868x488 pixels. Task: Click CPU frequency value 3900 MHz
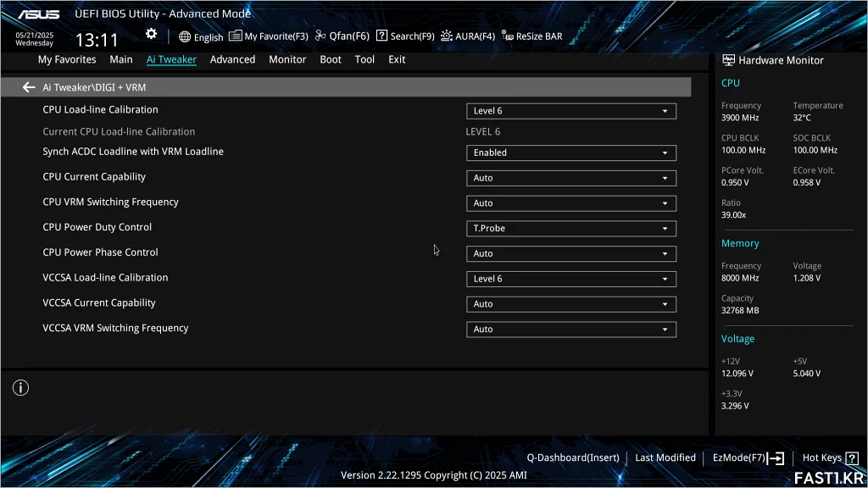coord(740,118)
